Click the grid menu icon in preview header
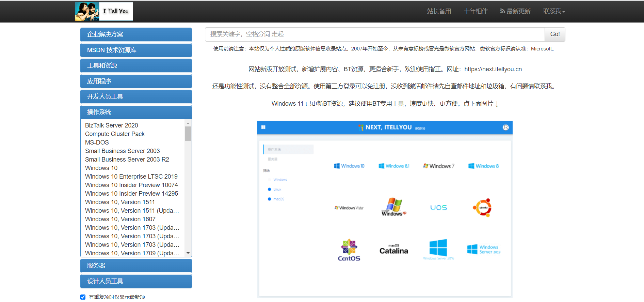 [263, 127]
